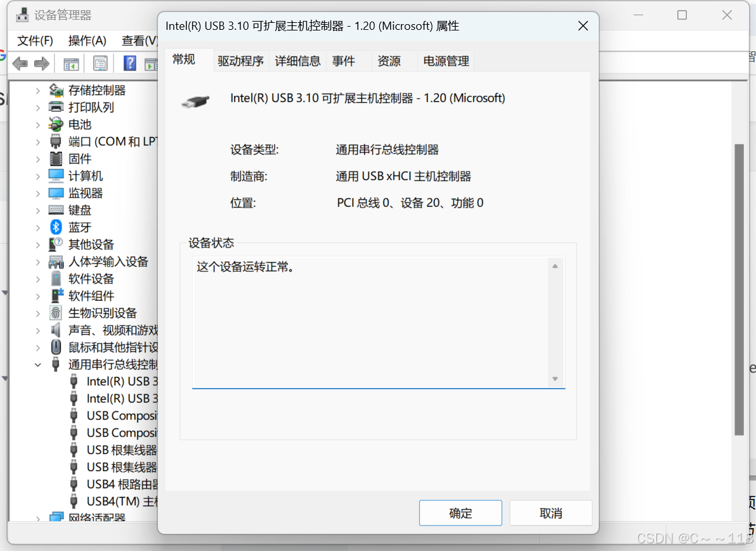Select the 电池 battery icon
Image resolution: width=756 pixels, height=551 pixels.
(56, 124)
